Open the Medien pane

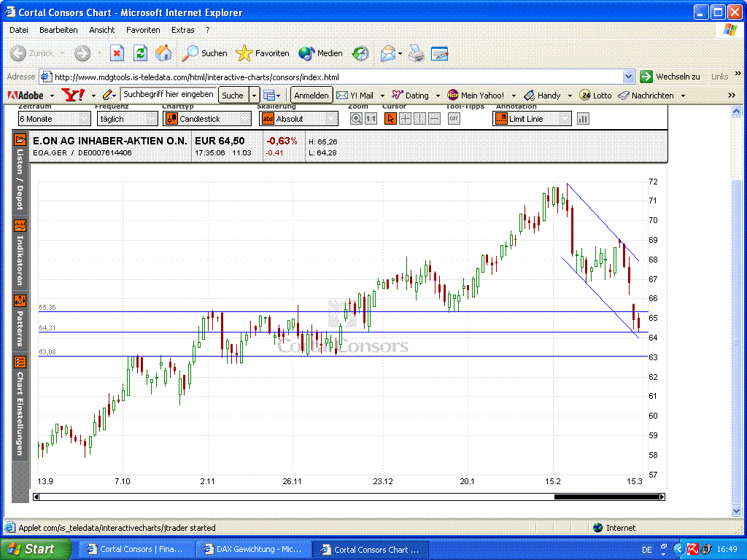click(321, 53)
